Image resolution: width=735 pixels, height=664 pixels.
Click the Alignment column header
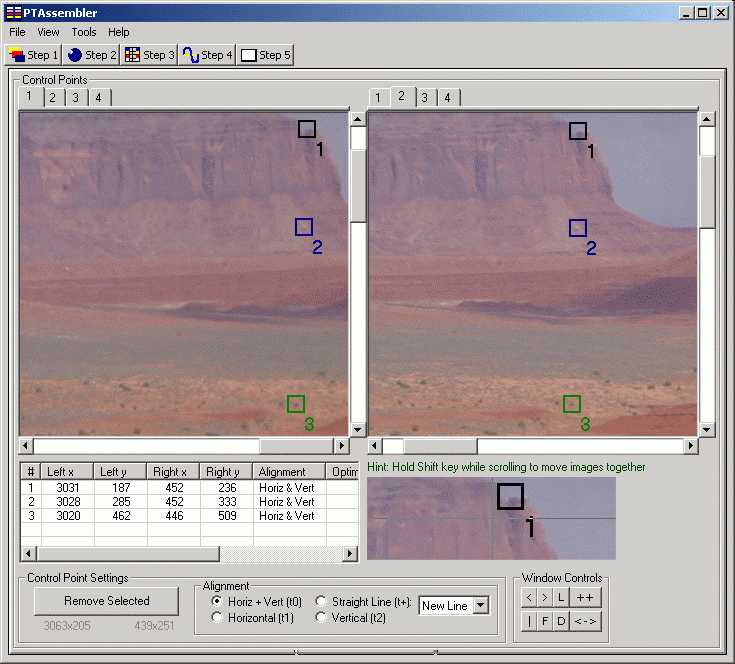(x=289, y=471)
